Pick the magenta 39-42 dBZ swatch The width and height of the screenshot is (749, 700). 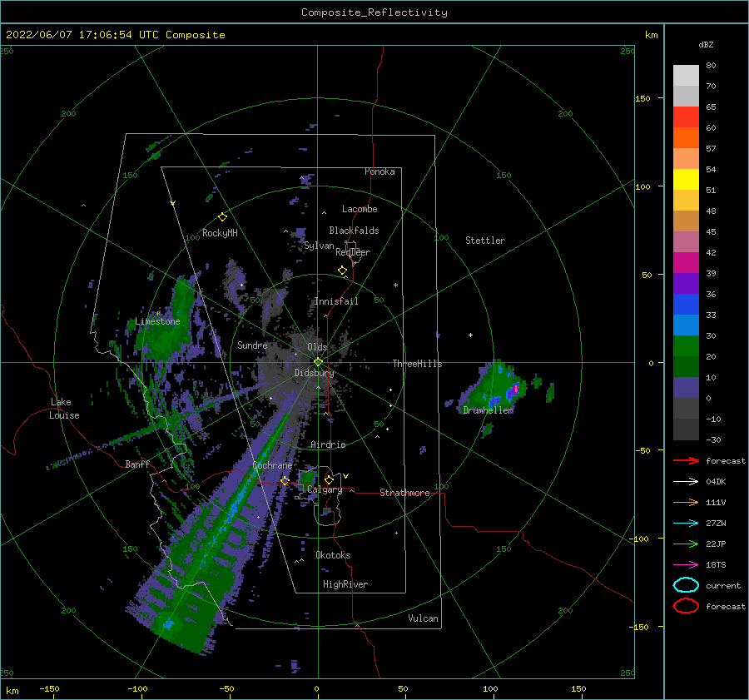click(x=686, y=263)
